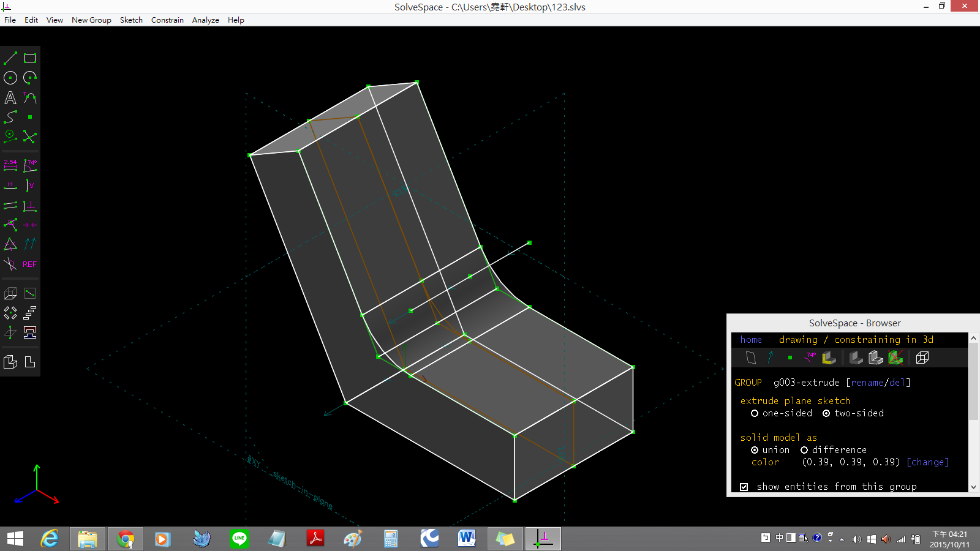This screenshot has height=551, width=980.
Task: Open the Constrain menu
Action: (167, 20)
